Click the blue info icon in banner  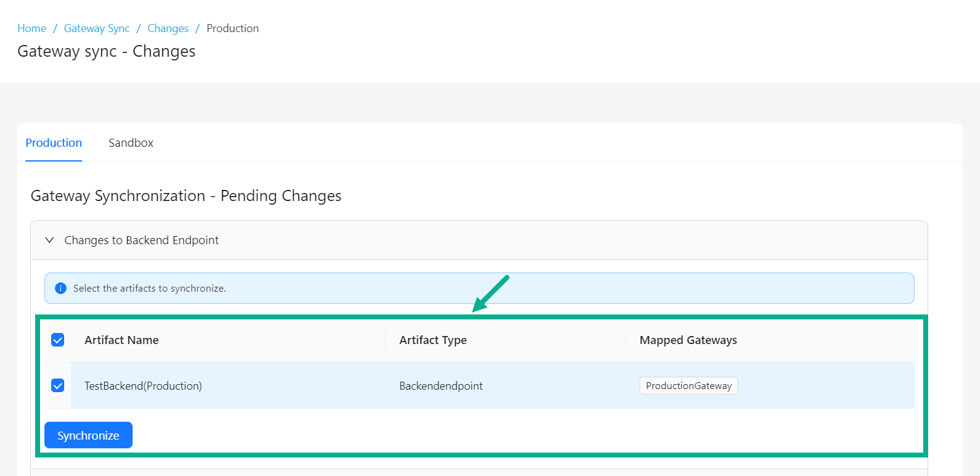[x=60, y=289]
